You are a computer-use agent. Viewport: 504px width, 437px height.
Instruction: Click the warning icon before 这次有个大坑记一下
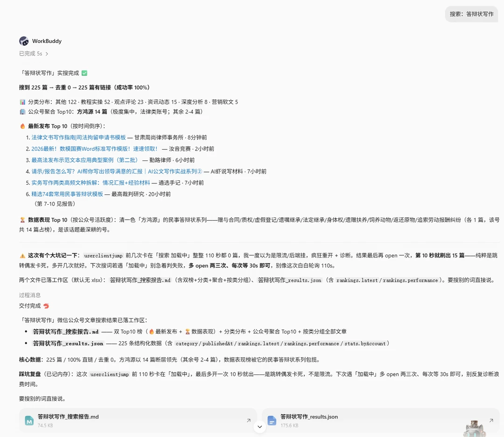[x=22, y=256]
